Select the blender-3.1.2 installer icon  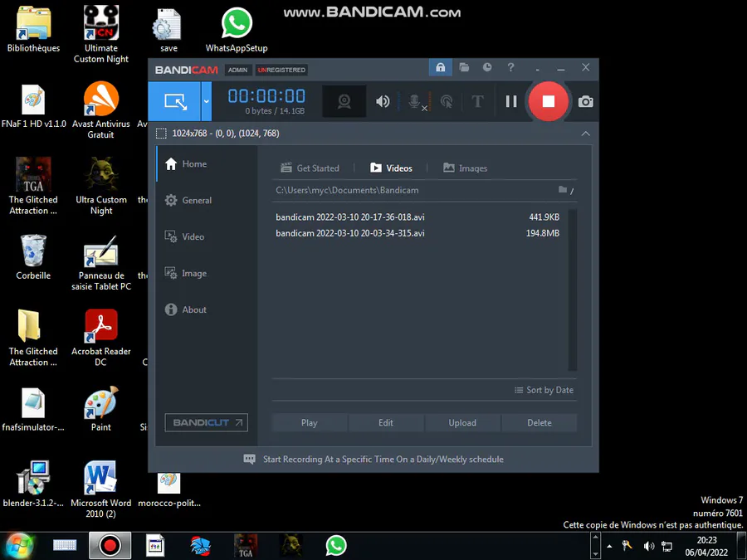(x=33, y=484)
